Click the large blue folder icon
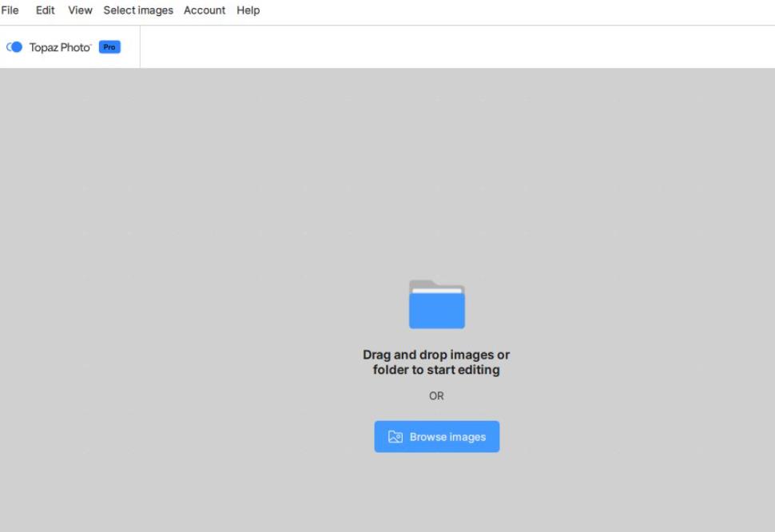The image size is (775, 532). point(437,310)
